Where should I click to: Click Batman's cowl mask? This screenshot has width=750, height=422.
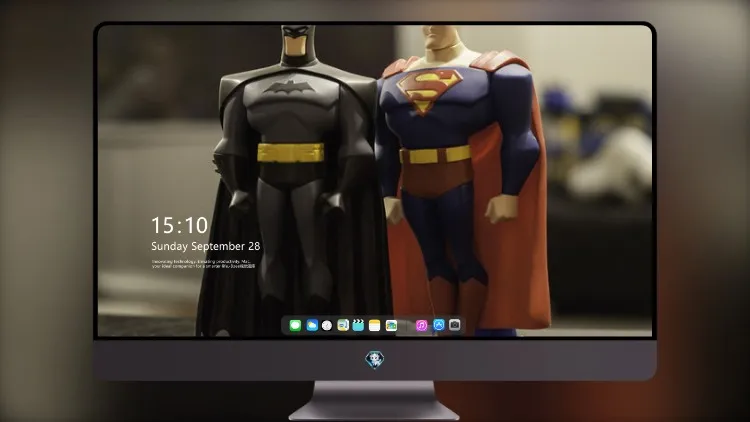(297, 43)
